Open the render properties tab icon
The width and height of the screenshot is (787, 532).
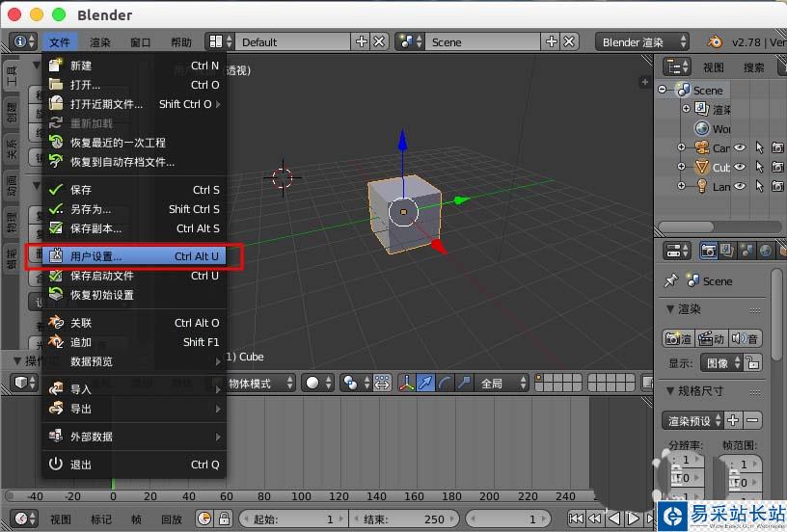708,251
